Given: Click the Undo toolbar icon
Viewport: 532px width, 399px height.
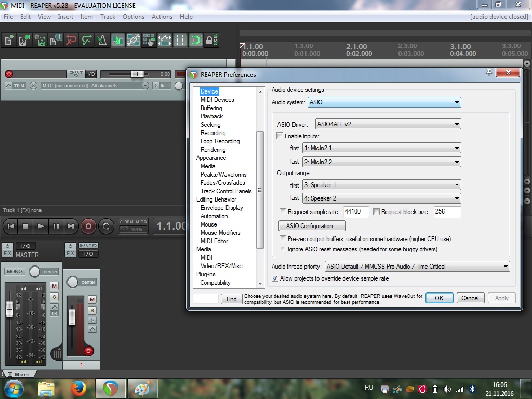Looking at the screenshot, I should [71, 39].
